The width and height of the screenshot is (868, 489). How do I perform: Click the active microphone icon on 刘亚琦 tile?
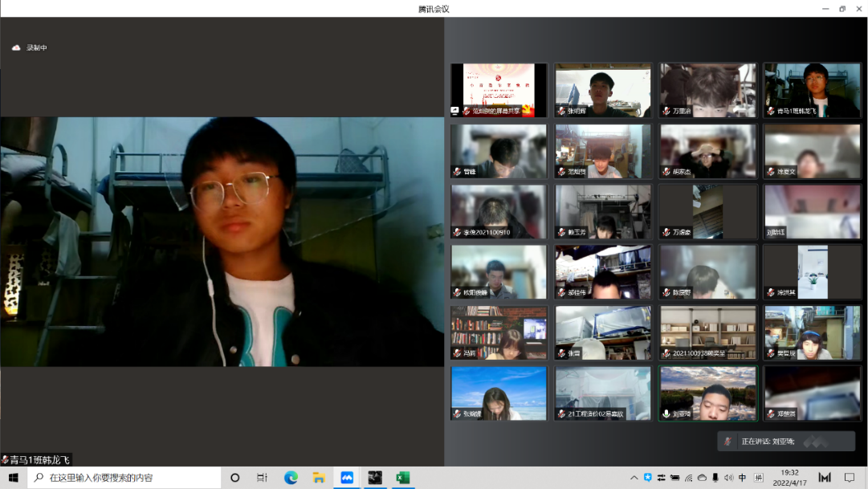[666, 414]
